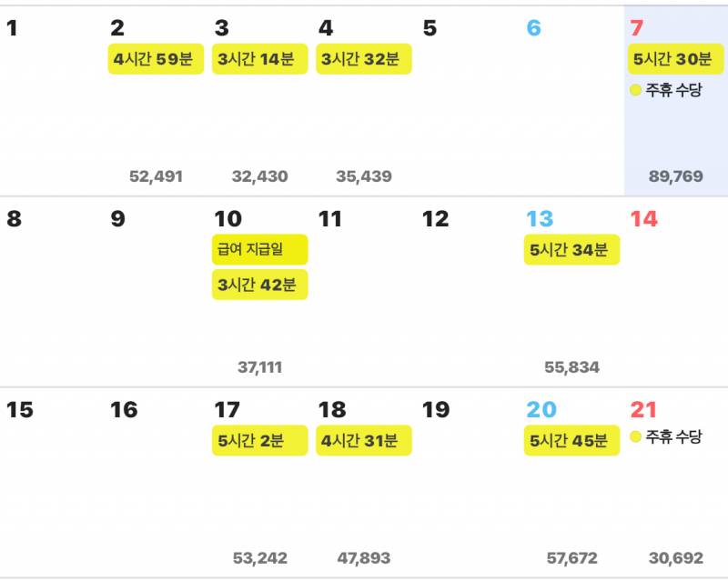This screenshot has width=728, height=581.
Task: Click the yellow dot beside 주휴 수당 on day 21
Action: point(635,436)
